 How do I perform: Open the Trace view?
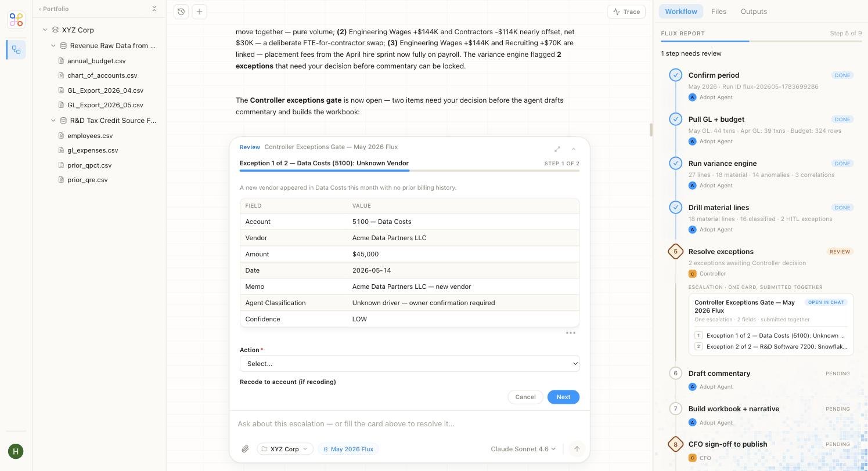(x=626, y=12)
